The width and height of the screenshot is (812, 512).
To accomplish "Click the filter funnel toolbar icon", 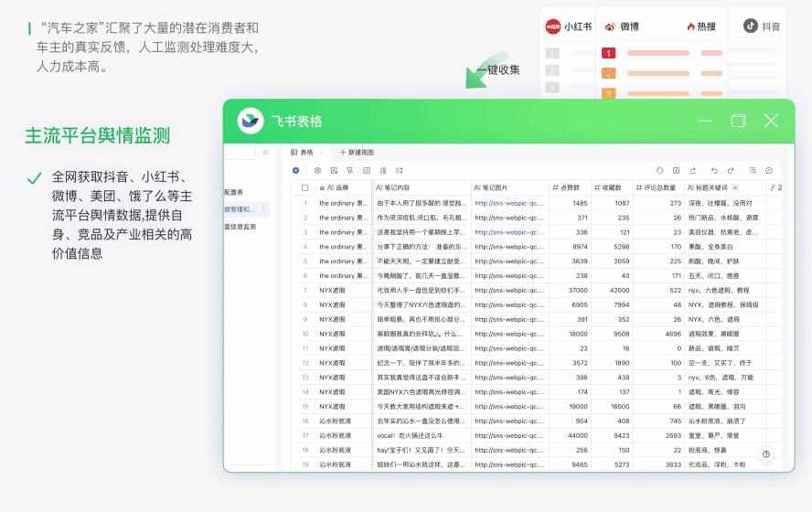I will click(x=350, y=170).
